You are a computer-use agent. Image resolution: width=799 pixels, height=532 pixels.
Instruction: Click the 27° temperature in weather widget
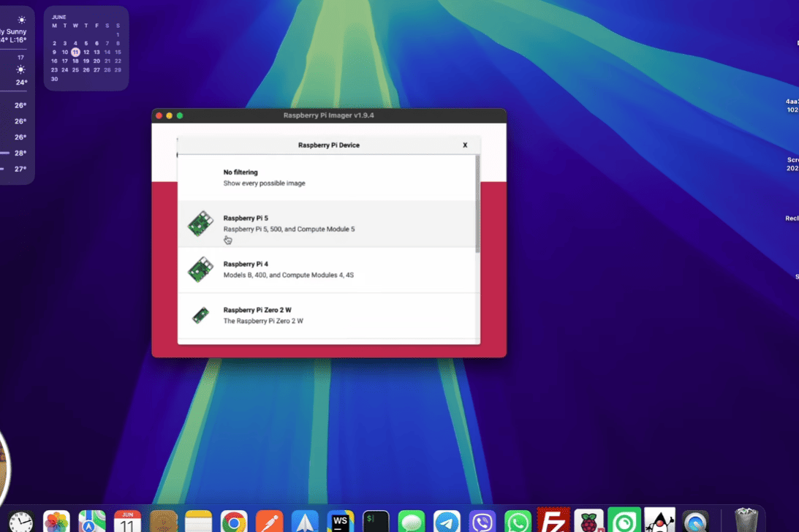[20, 169]
